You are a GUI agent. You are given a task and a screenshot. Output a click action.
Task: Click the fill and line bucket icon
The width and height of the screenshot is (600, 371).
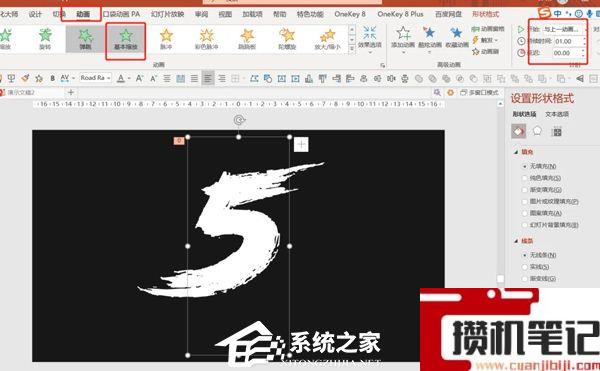518,132
